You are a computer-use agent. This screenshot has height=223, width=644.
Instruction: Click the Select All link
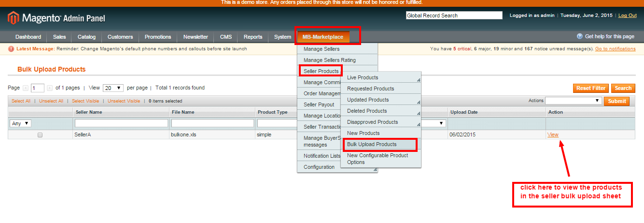(21, 101)
